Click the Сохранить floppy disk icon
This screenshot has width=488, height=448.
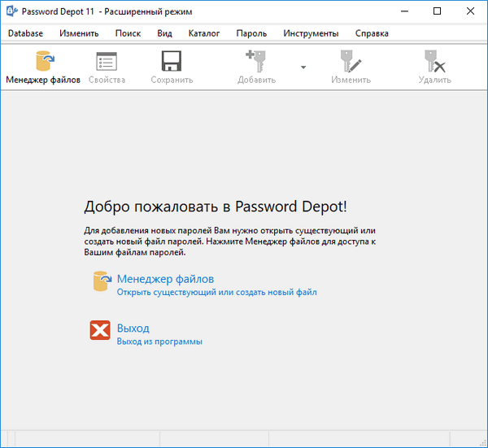click(x=172, y=62)
